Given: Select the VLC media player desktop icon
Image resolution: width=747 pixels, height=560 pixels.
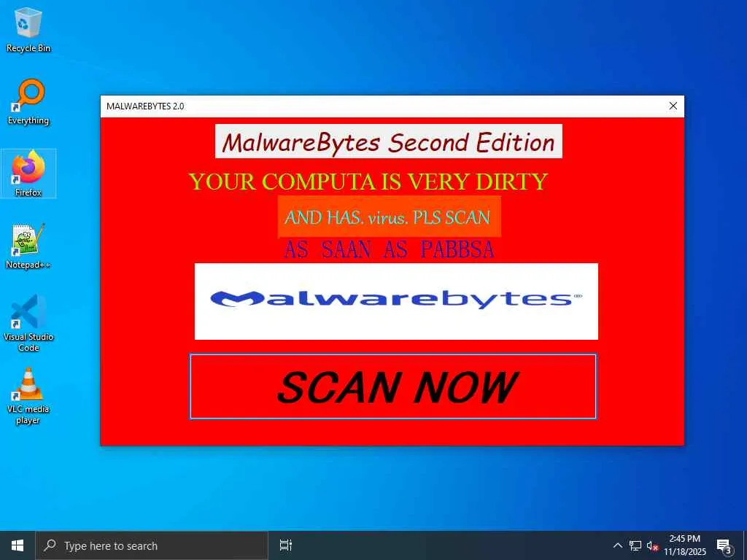Looking at the screenshot, I should [x=28, y=396].
